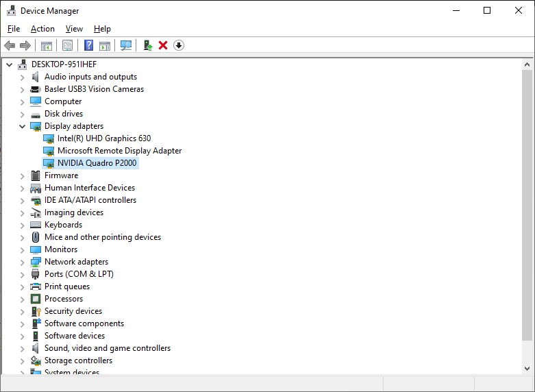The height and width of the screenshot is (392, 535).
Task: Collapse the Display adapters category
Action: (x=23, y=126)
